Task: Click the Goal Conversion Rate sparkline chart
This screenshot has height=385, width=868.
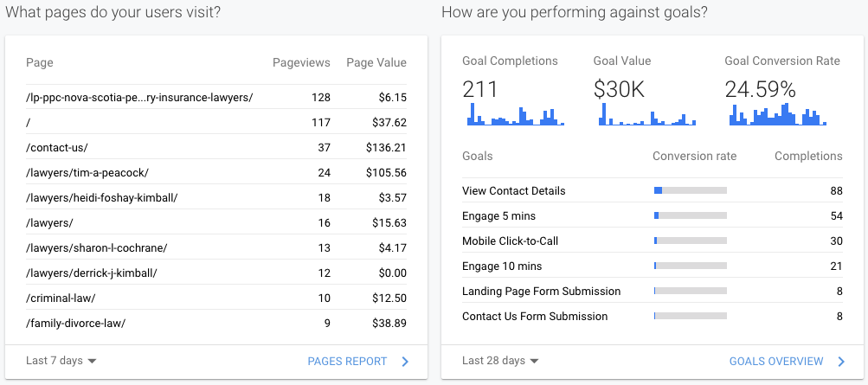Action: tap(777, 115)
